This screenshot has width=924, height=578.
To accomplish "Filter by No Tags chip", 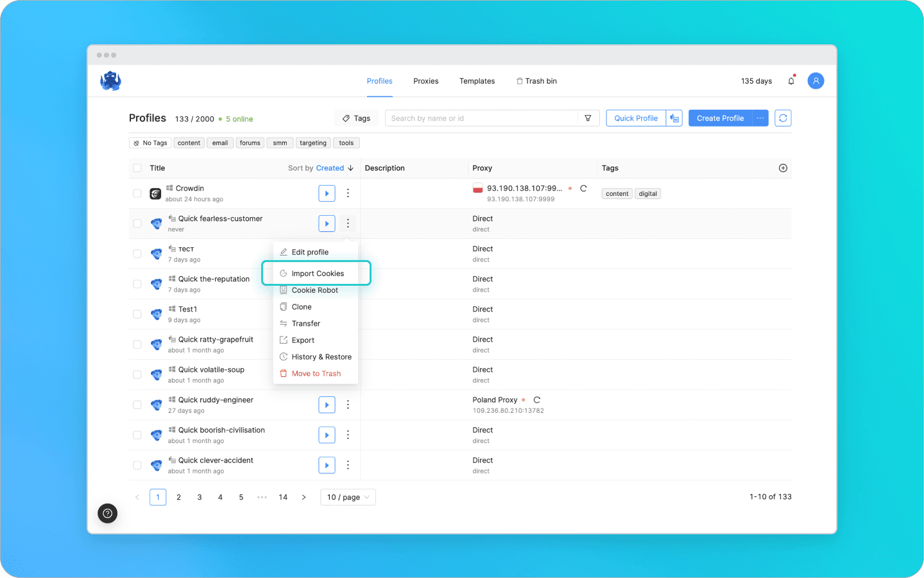I will click(x=150, y=143).
